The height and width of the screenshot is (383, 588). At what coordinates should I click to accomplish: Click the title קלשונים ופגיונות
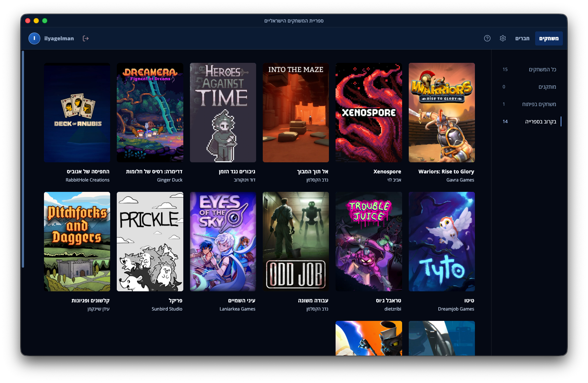[x=91, y=301]
